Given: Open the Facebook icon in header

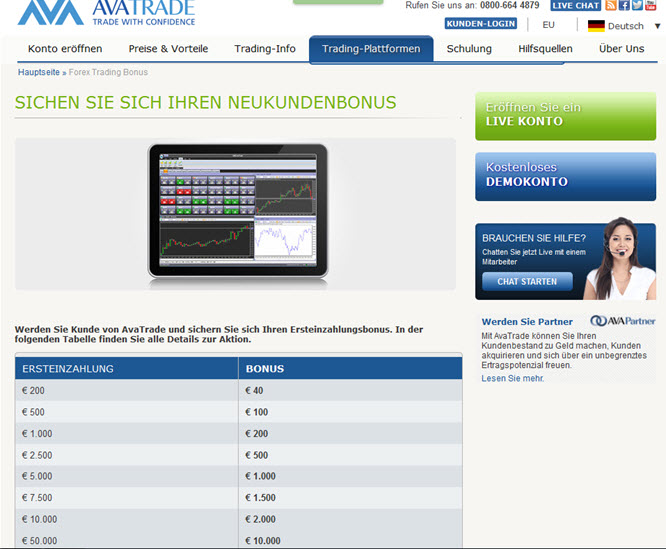Looking at the screenshot, I should [x=624, y=5].
